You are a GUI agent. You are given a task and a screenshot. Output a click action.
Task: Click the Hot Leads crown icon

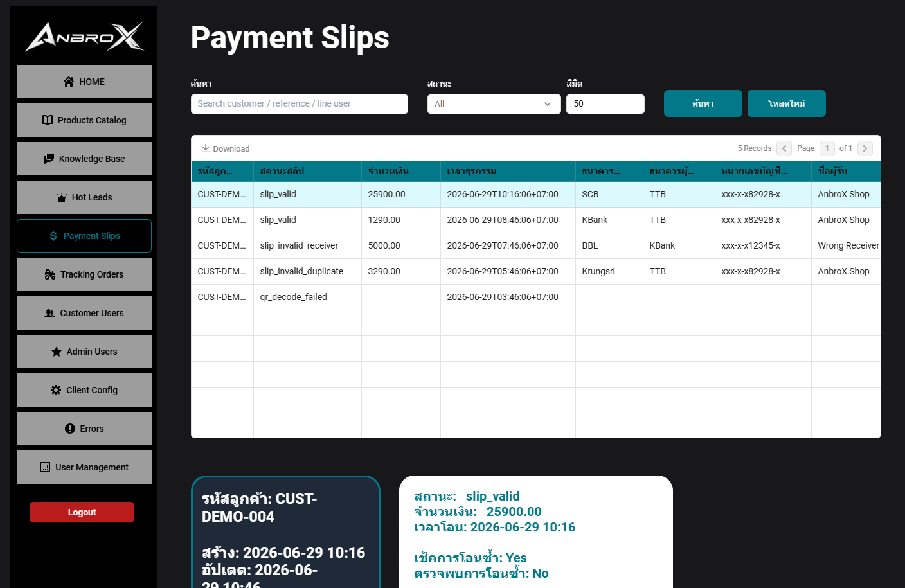(x=62, y=197)
